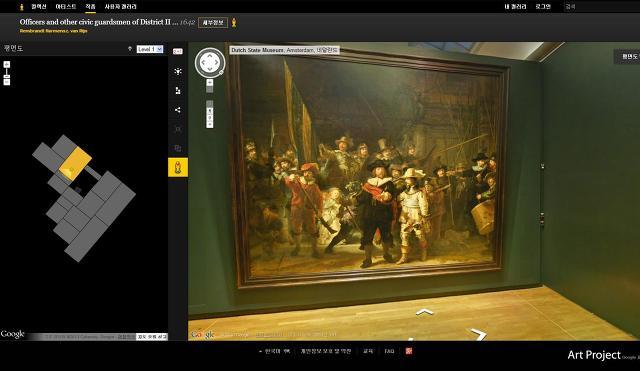
Task: Toggle the yellow museum view pegman button
Action: click(x=178, y=167)
